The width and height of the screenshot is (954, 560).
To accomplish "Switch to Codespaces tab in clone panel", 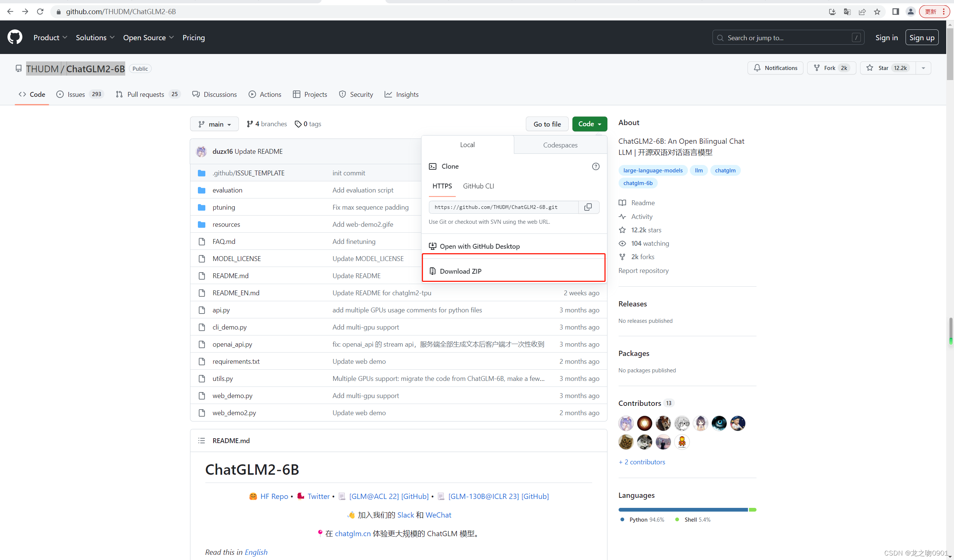I will tap(560, 145).
